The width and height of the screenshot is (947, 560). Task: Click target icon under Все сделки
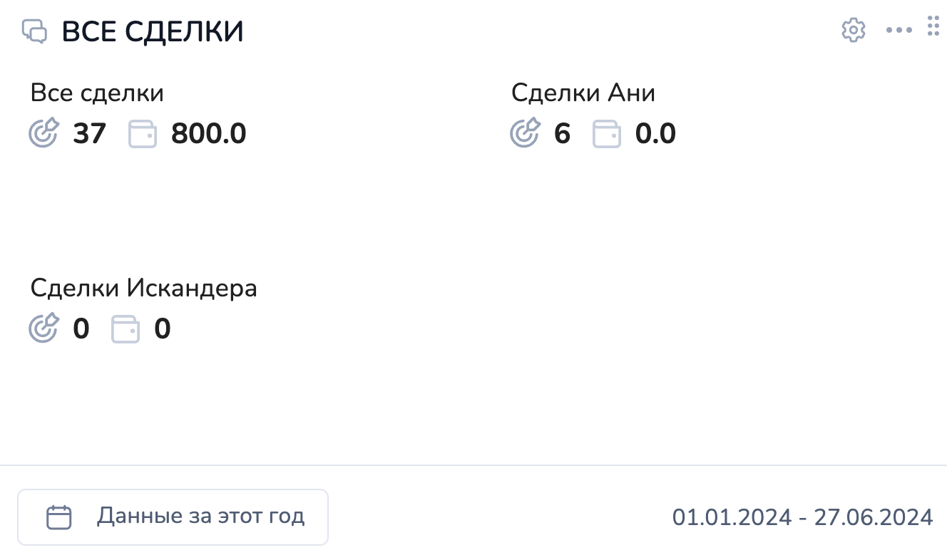click(43, 133)
